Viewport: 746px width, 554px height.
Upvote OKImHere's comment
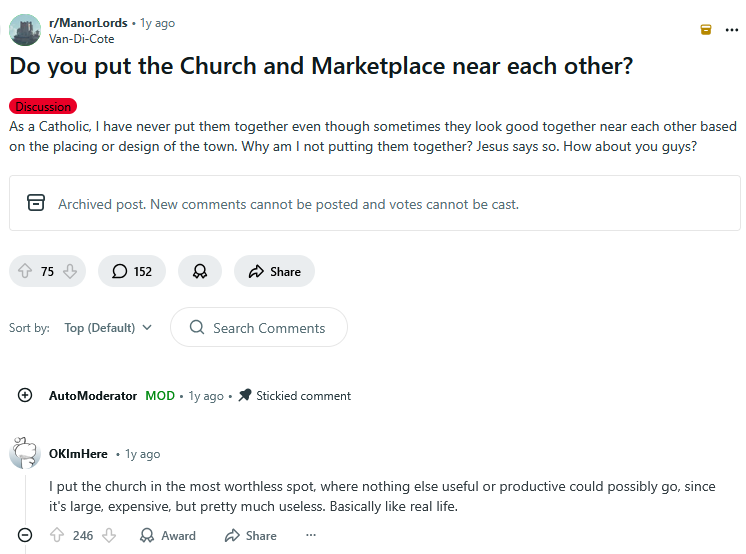(x=57, y=535)
